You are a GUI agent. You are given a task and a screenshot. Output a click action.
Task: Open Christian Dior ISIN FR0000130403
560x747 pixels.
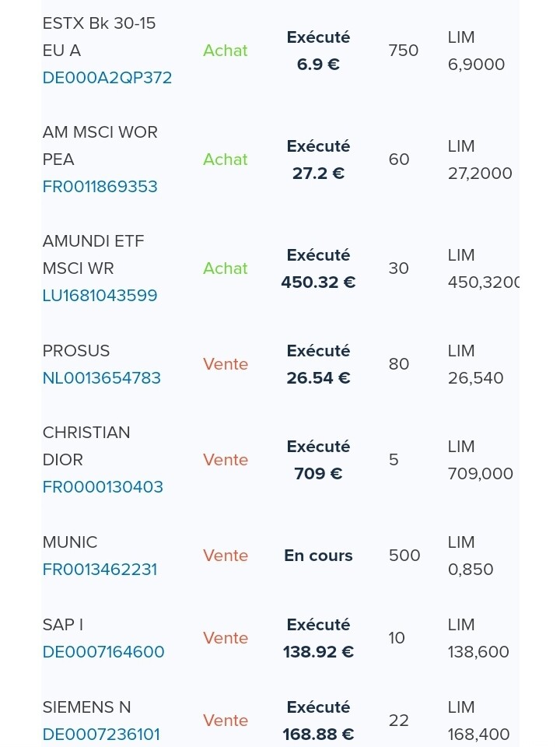click(x=103, y=487)
